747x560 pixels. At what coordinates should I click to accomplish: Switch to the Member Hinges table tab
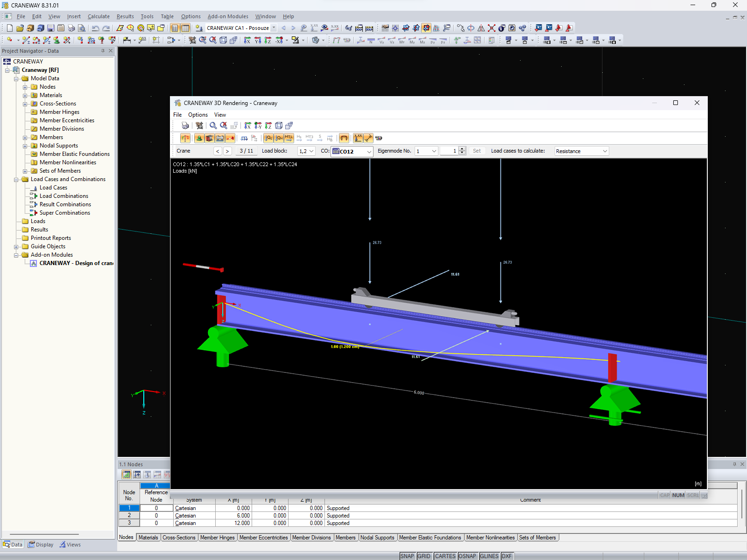(x=218, y=538)
